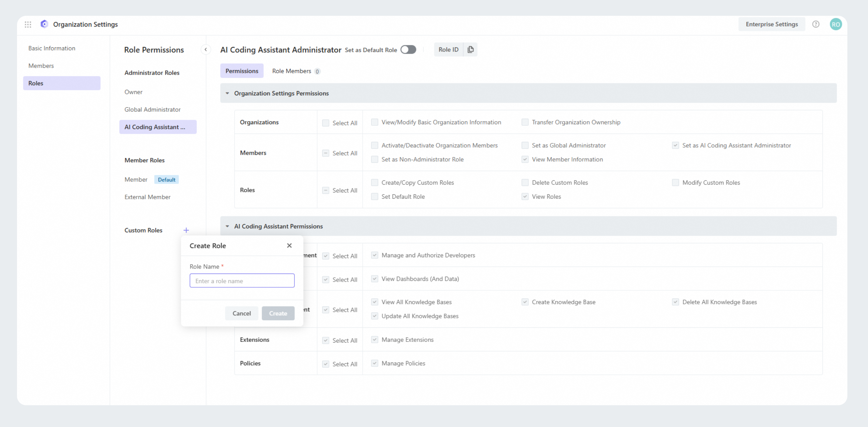Close the Create Role dialog
This screenshot has height=427, width=868.
pyautogui.click(x=289, y=246)
